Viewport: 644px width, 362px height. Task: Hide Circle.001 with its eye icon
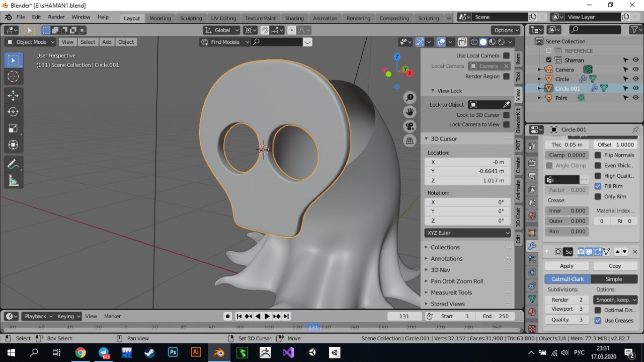tap(635, 88)
